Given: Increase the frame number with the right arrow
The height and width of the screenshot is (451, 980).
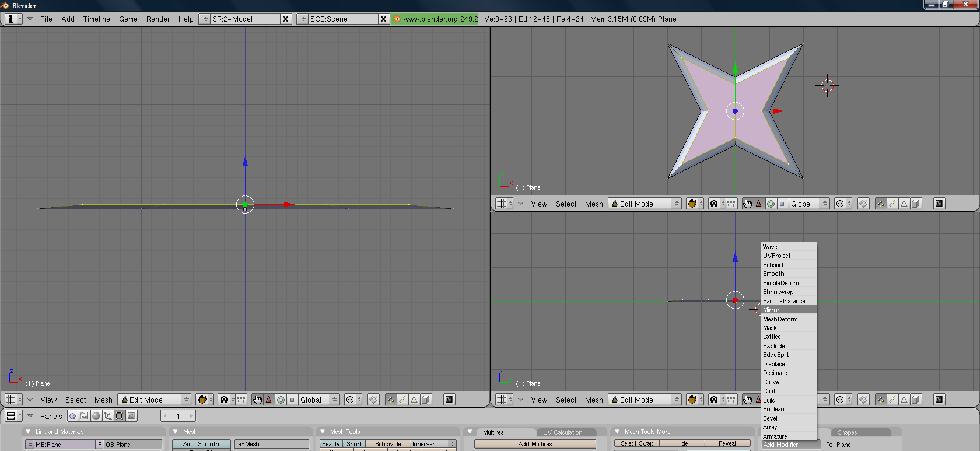Looking at the screenshot, I should pos(190,416).
